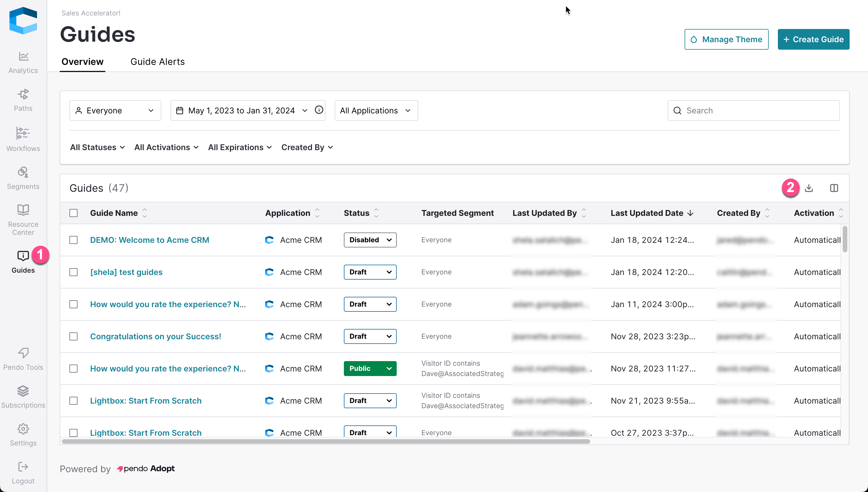
Task: Open the Public status dropdown
Action: pos(370,368)
